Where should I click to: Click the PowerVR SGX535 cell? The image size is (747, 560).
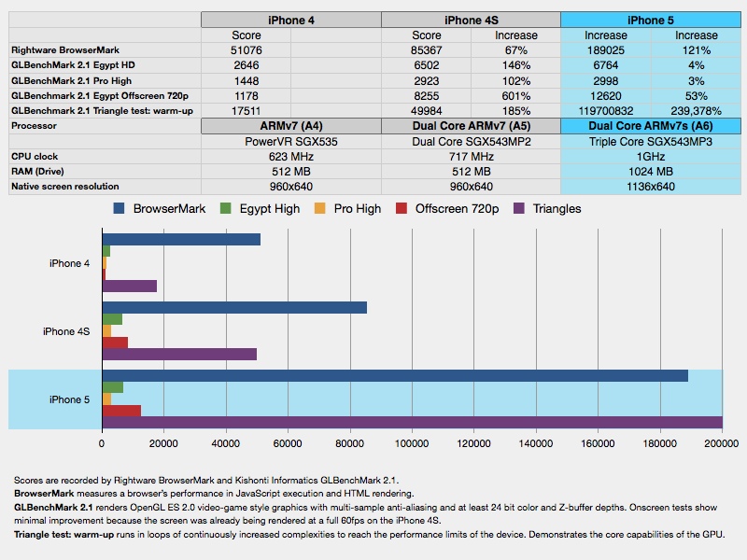291,142
